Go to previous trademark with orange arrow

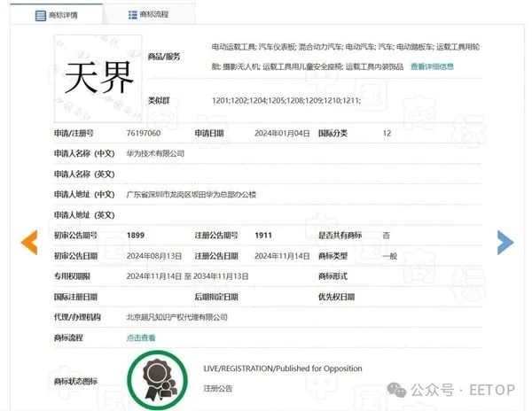29,243
